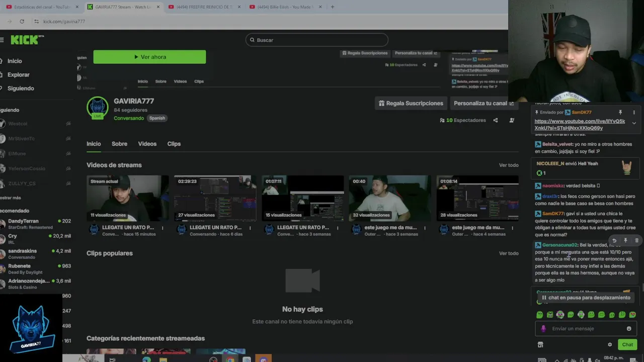
Task: Click the purple mic icon in message box
Action: click(x=543, y=328)
